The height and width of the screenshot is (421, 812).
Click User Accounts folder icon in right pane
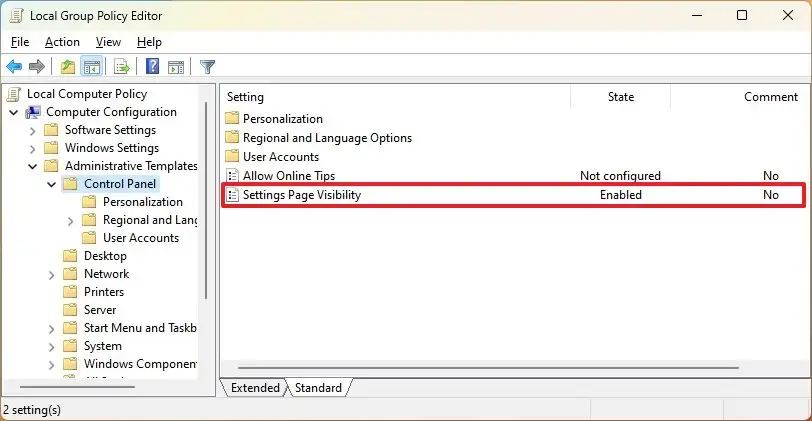[232, 156]
